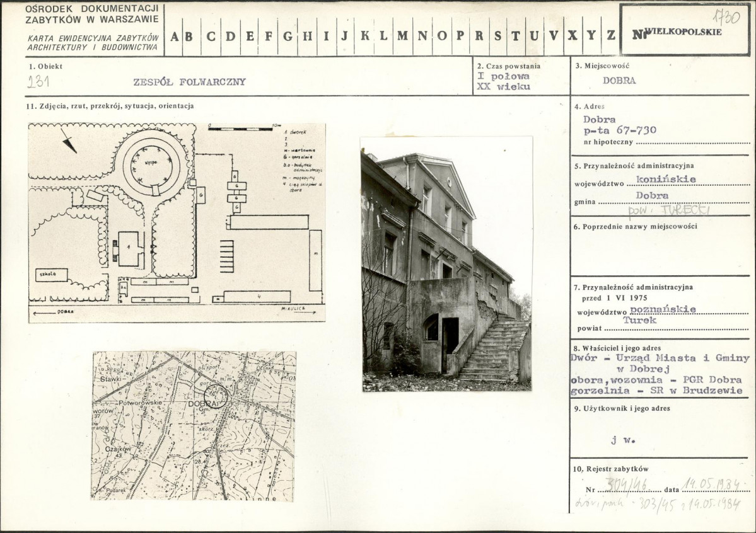Click the building photograph with stairs
Viewport: 756px width, 533px height.
[447, 264]
